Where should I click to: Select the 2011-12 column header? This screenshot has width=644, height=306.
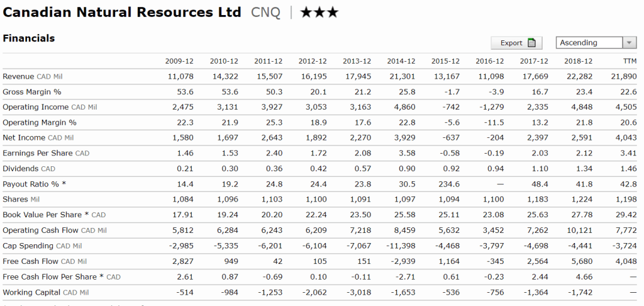click(x=268, y=61)
